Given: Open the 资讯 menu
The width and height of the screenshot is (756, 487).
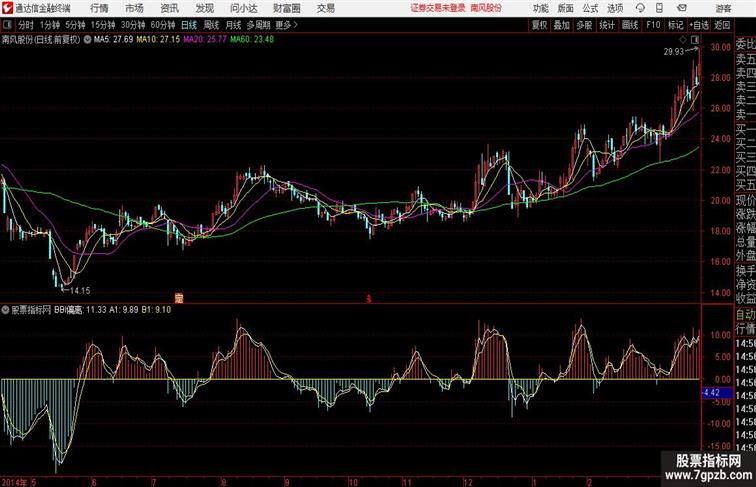Looking at the screenshot, I should click(x=170, y=8).
